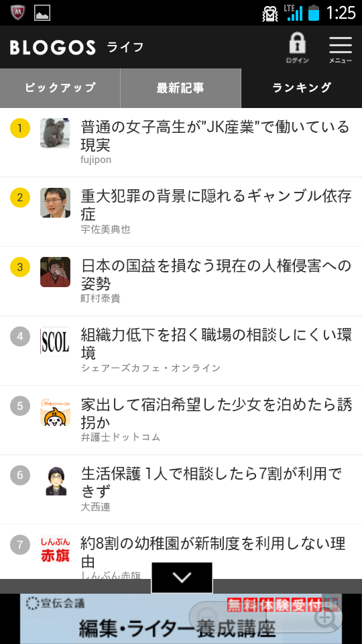Image resolution: width=362 pixels, height=644 pixels.
Task: Tap the BLOGOS logo
Action: click(52, 48)
